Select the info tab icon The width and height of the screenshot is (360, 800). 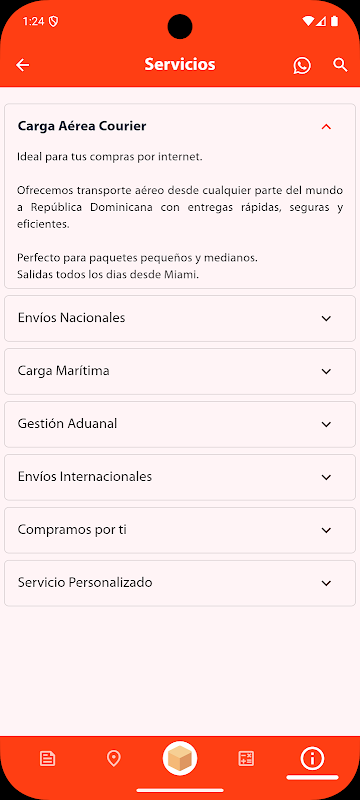click(312, 759)
